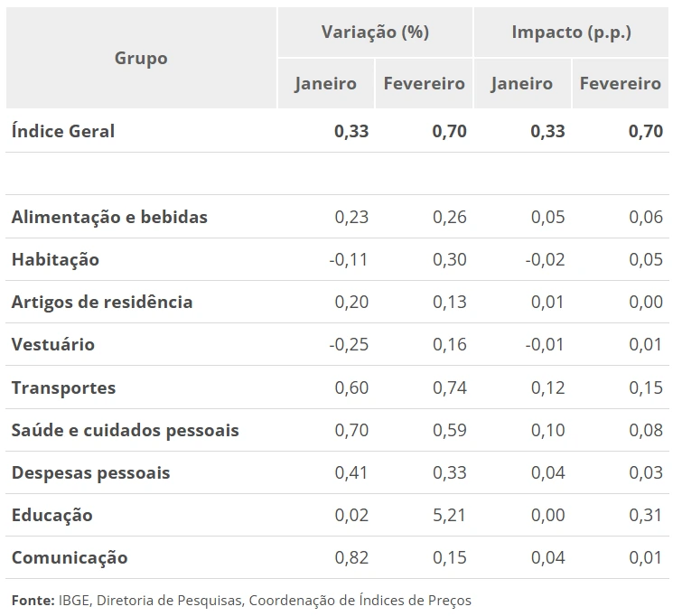Select the Janeiro subheader under Variação

(325, 84)
